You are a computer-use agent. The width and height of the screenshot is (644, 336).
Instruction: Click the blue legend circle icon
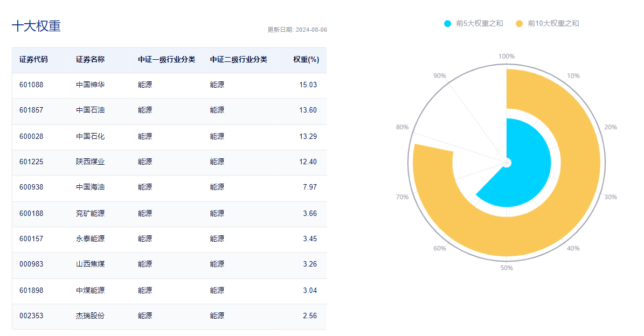[448, 24]
